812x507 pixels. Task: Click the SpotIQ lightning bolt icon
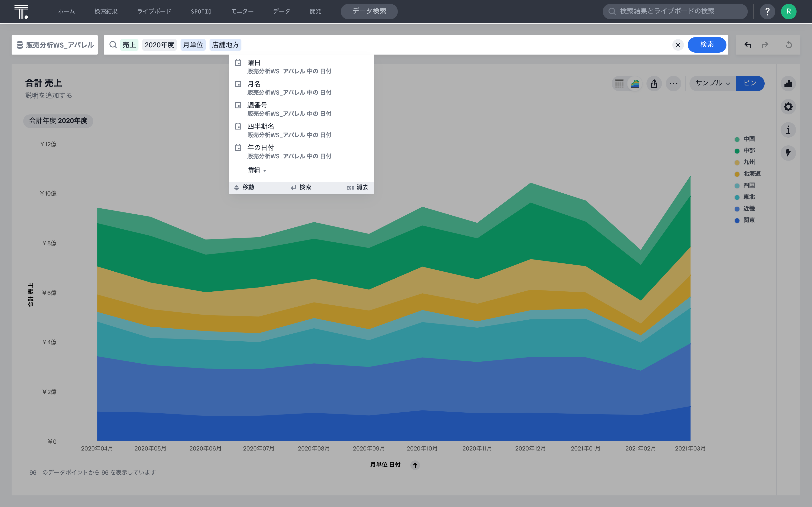coord(788,153)
